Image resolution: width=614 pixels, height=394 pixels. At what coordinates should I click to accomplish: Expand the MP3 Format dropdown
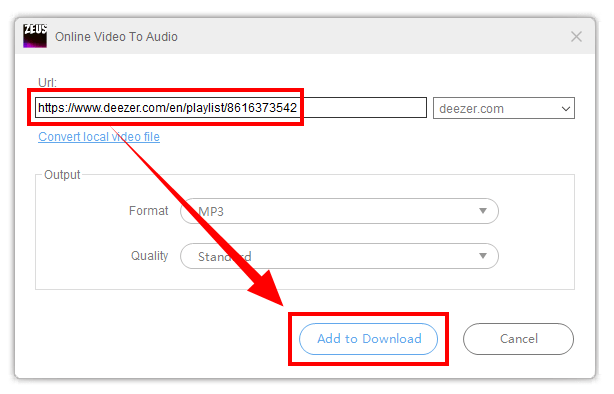point(339,211)
